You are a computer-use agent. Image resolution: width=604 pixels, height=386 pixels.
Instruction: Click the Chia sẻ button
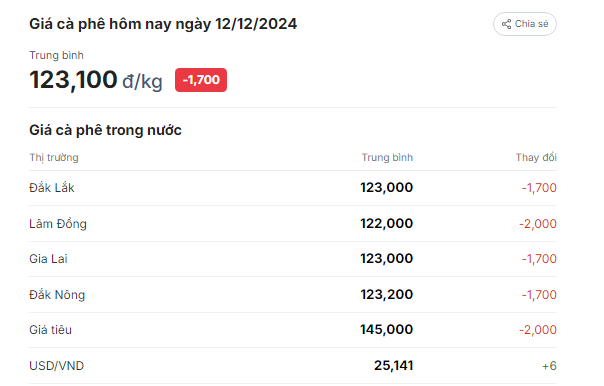click(x=525, y=24)
